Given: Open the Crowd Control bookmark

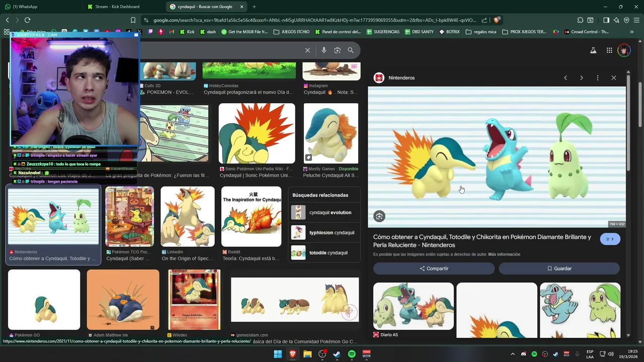Looking at the screenshot, I should pos(586,32).
